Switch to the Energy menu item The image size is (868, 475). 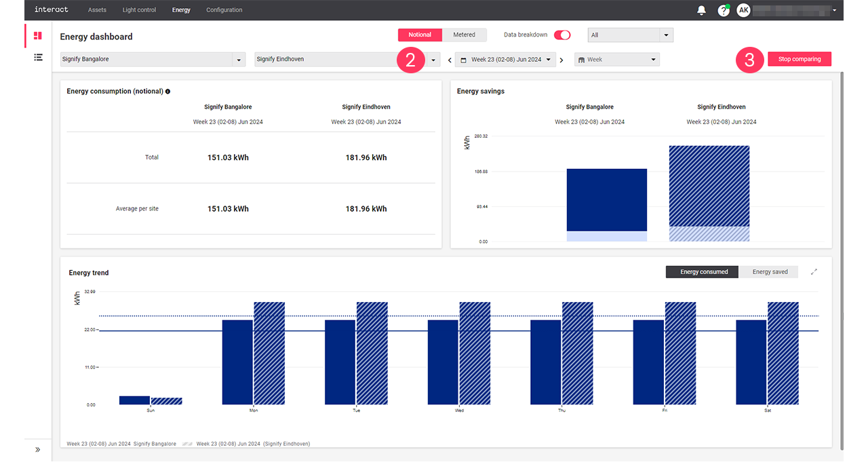[180, 9]
